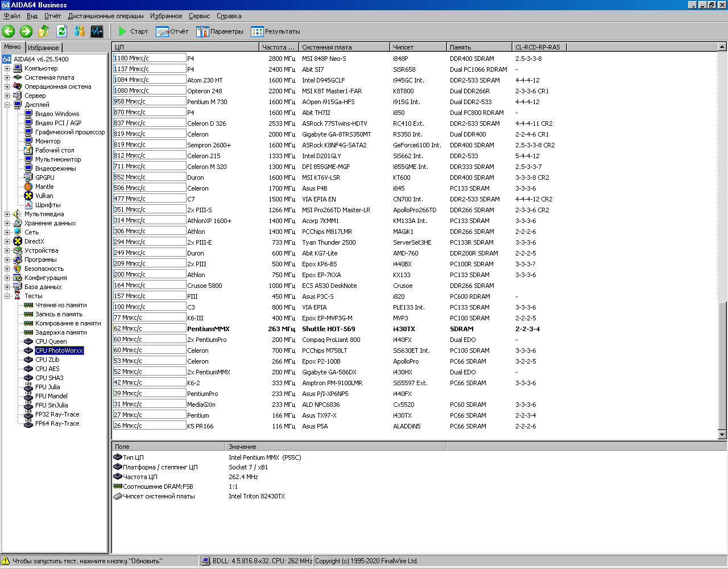Start the benchmark with the Старт button

point(133,31)
